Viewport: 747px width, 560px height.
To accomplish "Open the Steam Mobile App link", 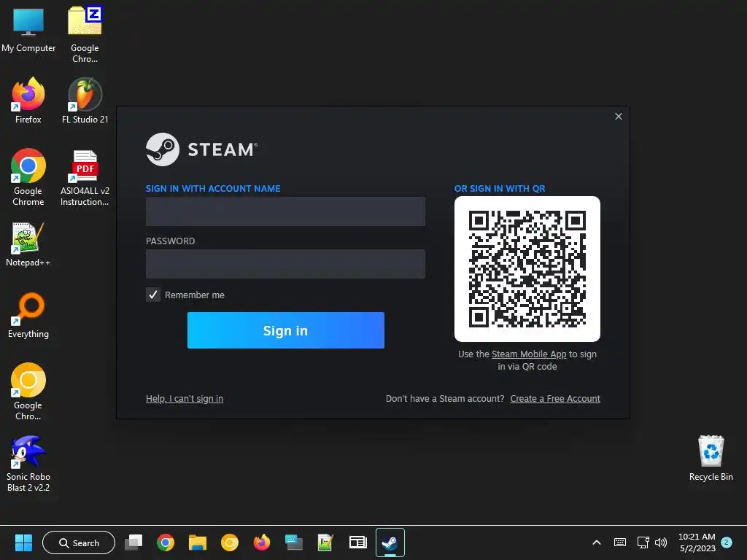I will point(529,354).
